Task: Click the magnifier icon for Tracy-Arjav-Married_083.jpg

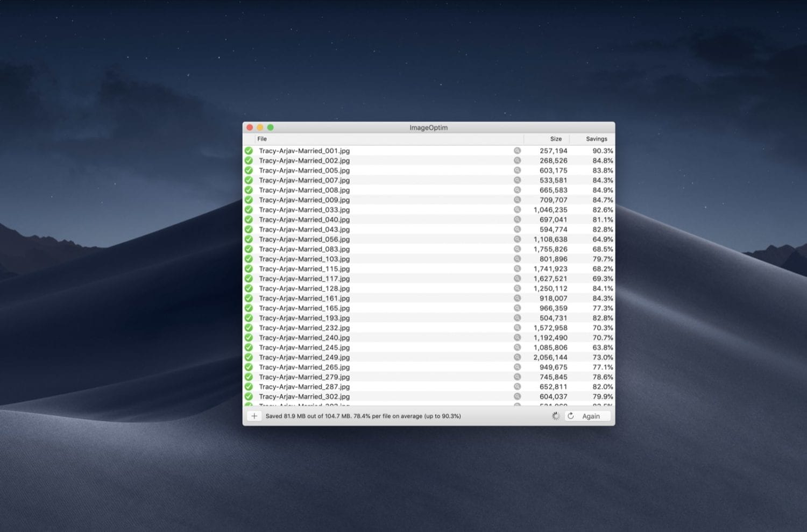Action: pos(518,249)
